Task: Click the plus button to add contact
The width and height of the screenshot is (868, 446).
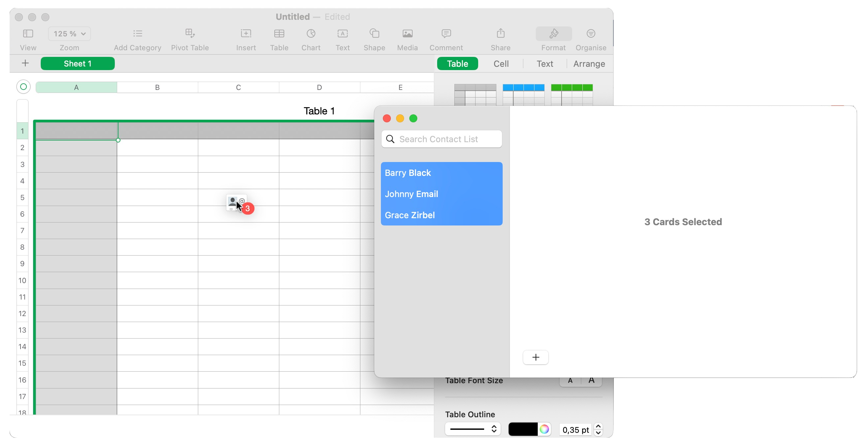Action: pyautogui.click(x=535, y=357)
